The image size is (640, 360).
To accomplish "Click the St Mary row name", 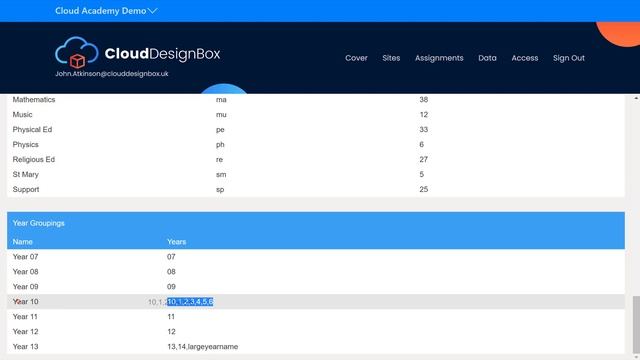I will 25,175.
